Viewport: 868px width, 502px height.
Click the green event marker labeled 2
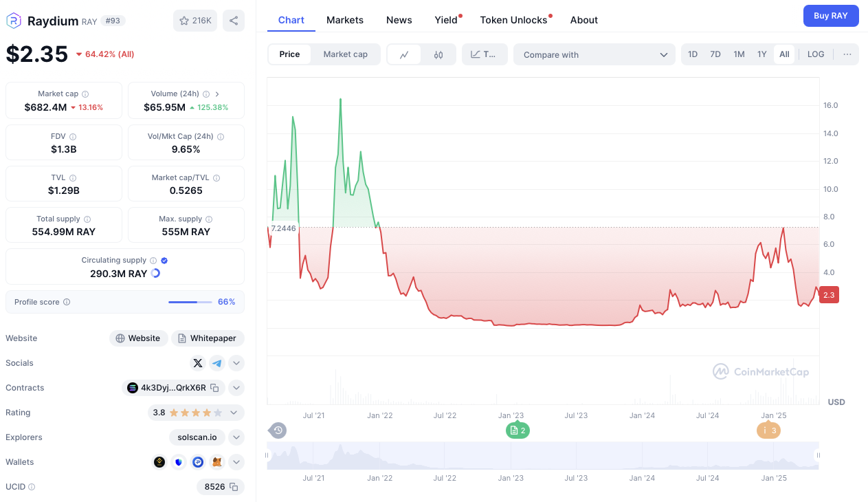tap(518, 430)
